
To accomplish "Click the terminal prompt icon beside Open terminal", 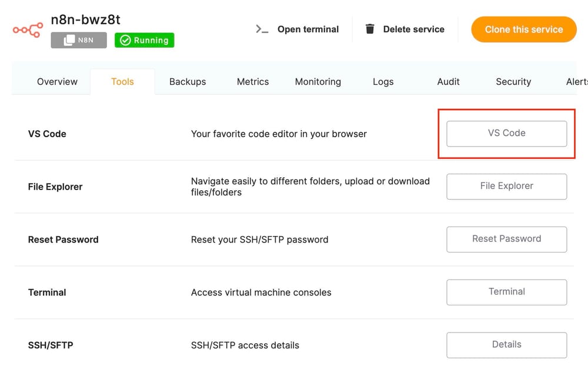I will pos(261,29).
